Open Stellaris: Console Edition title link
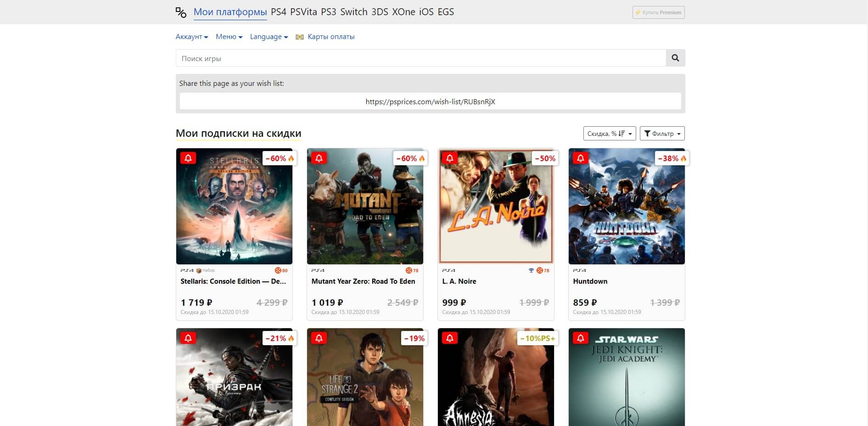The image size is (868, 426). [233, 281]
